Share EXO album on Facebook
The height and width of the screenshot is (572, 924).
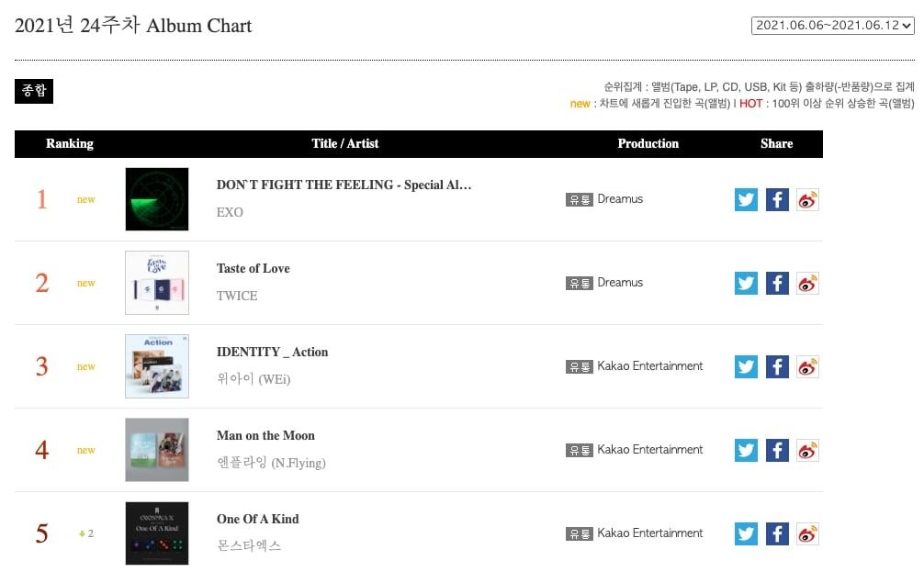tap(777, 199)
